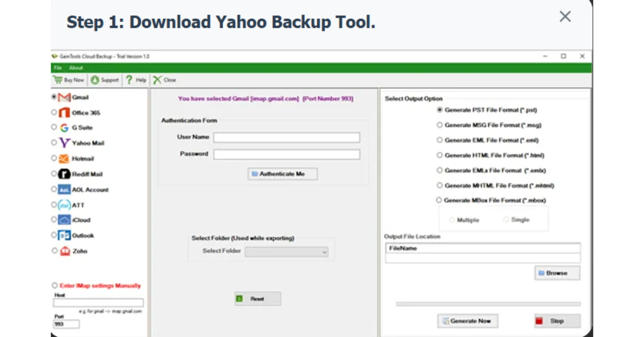This screenshot has height=337, width=644.
Task: Select Enter IMap settings Manually option
Action: click(54, 285)
